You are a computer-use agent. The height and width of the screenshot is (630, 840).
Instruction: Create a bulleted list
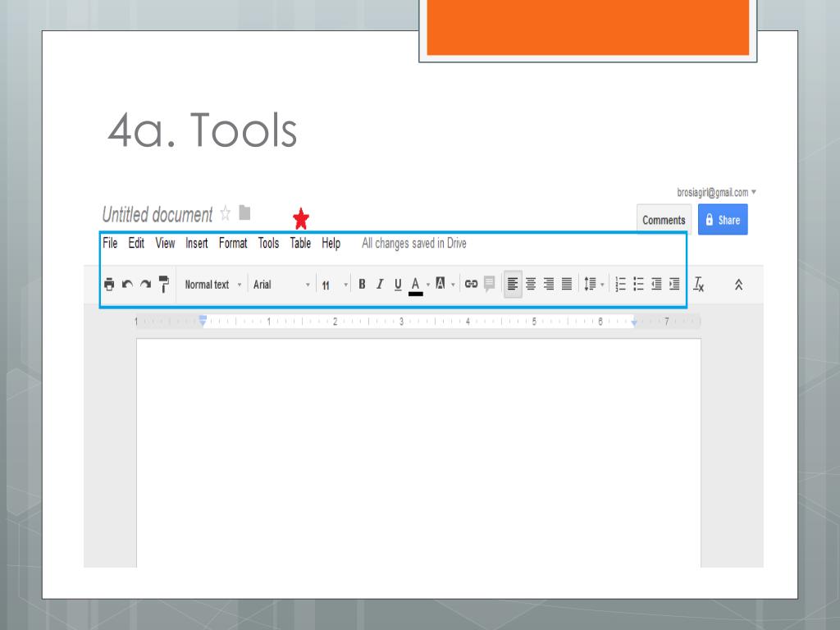point(638,284)
